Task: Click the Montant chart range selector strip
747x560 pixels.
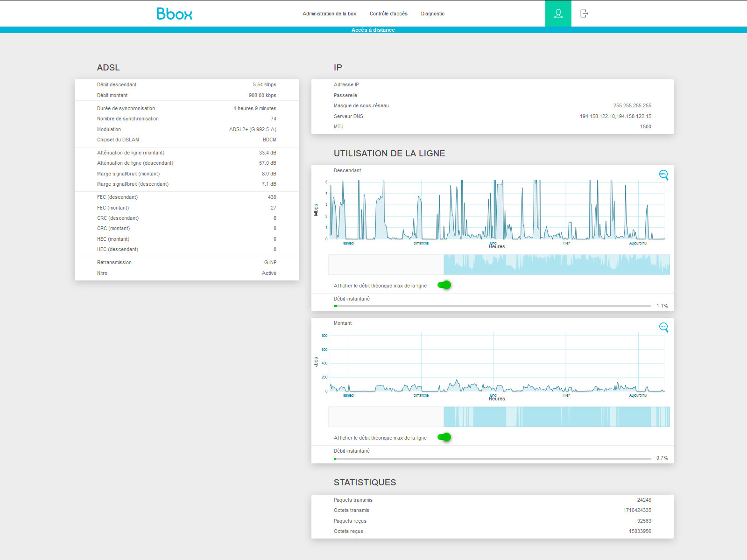Action: click(x=499, y=417)
